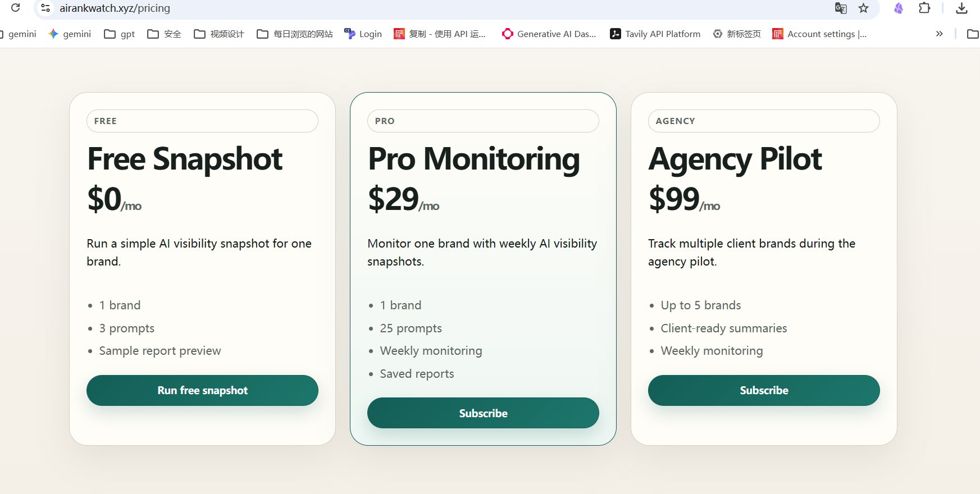Open the Tavily API Platform bookmark
This screenshot has height=494, width=980.
(x=655, y=34)
